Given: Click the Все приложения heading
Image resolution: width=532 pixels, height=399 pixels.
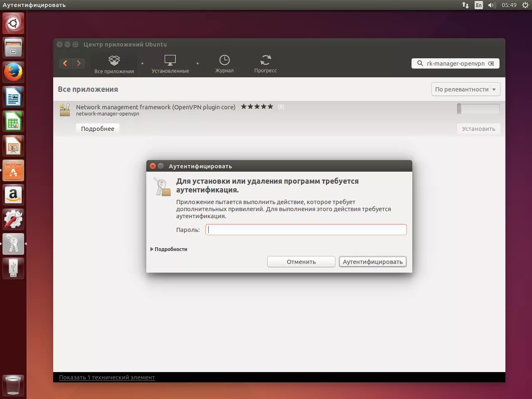Looking at the screenshot, I should click(x=88, y=89).
